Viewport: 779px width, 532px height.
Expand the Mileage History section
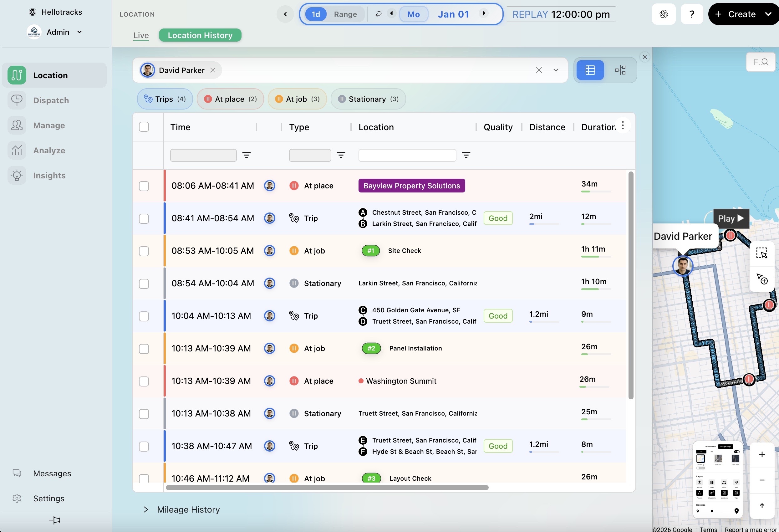click(x=145, y=509)
